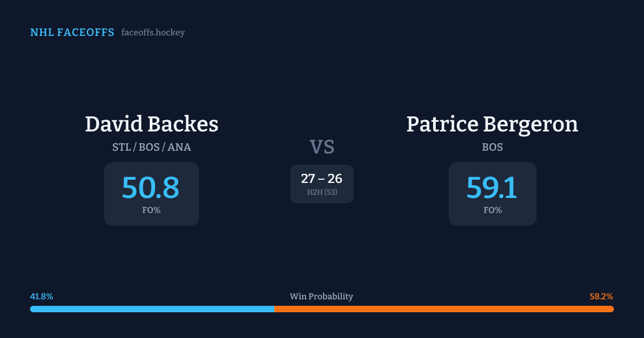Click the VS text between players

point(322,146)
